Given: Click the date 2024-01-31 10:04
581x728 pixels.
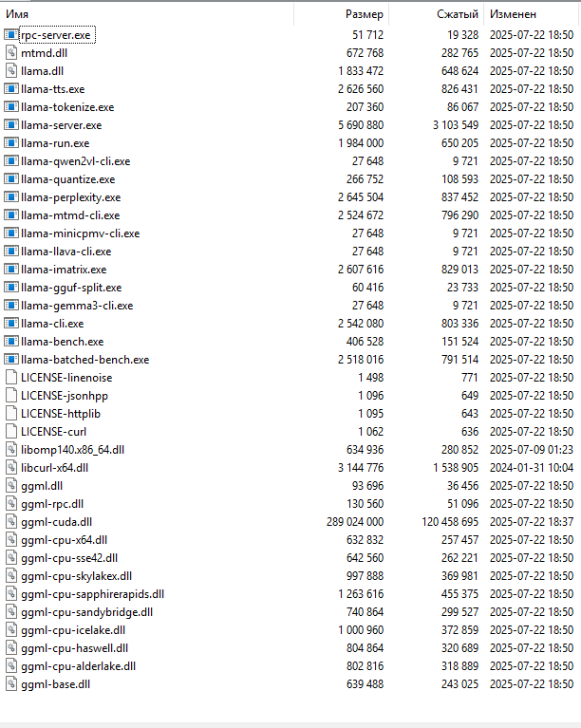Looking at the screenshot, I should (532, 468).
